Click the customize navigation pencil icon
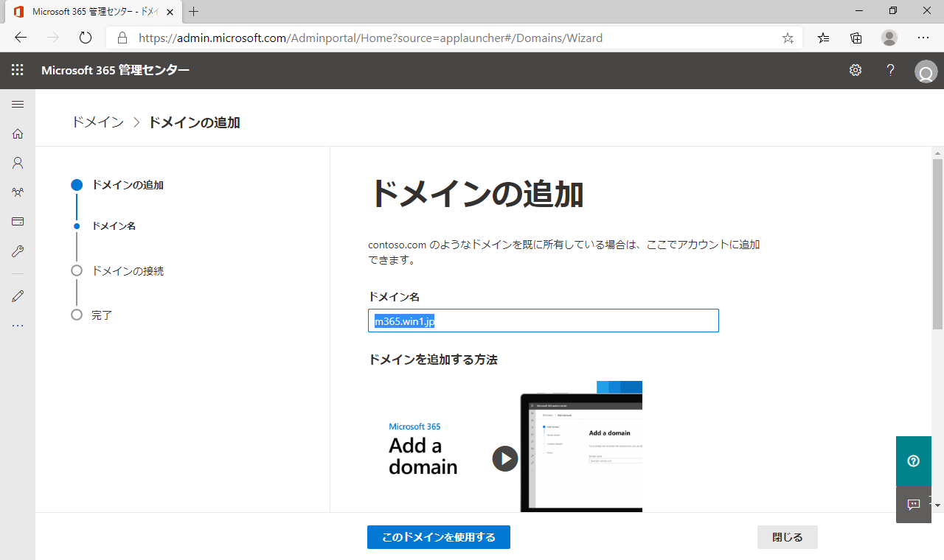The image size is (944, 560). coord(18,296)
